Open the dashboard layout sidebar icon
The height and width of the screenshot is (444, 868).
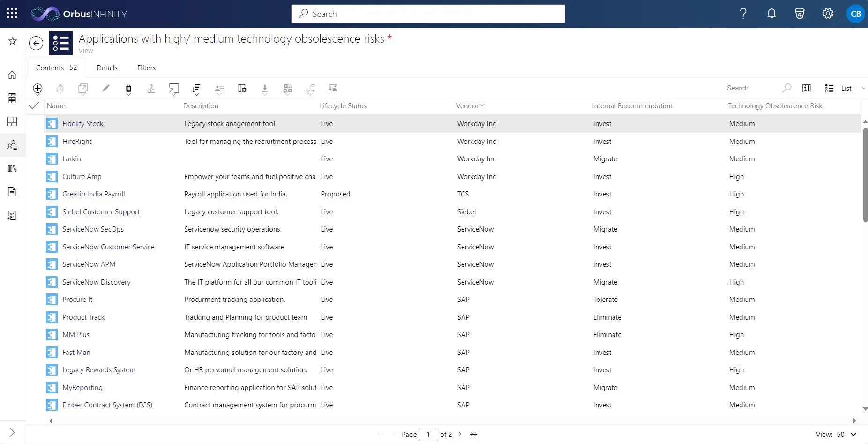13,121
